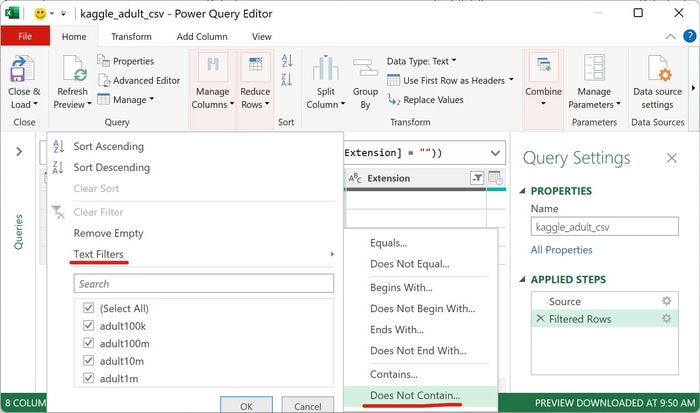
Task: Click the Refresh Preview icon
Action: click(75, 68)
